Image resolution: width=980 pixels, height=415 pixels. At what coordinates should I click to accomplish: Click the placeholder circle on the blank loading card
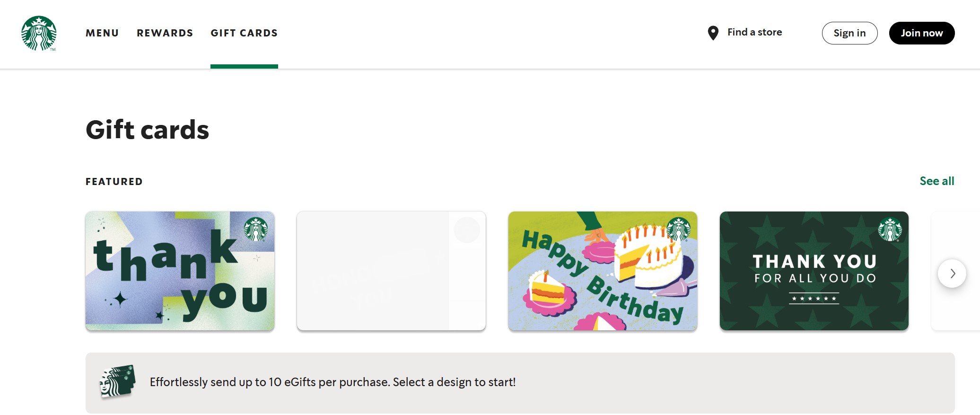467,230
